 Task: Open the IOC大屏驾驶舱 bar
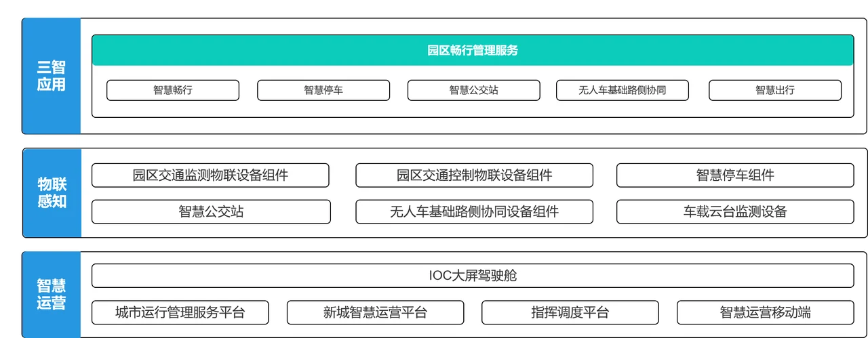point(473,276)
